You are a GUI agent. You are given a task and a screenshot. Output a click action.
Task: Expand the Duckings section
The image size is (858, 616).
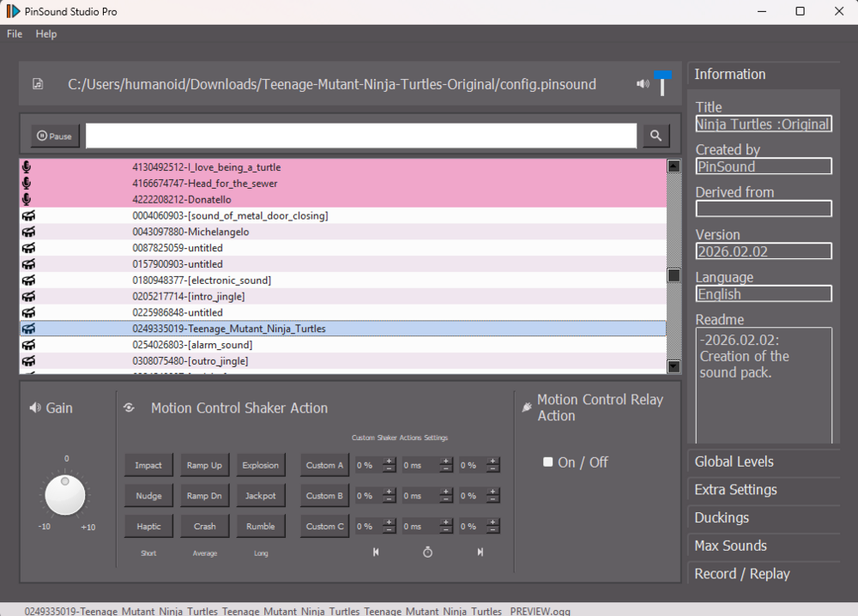[764, 517]
